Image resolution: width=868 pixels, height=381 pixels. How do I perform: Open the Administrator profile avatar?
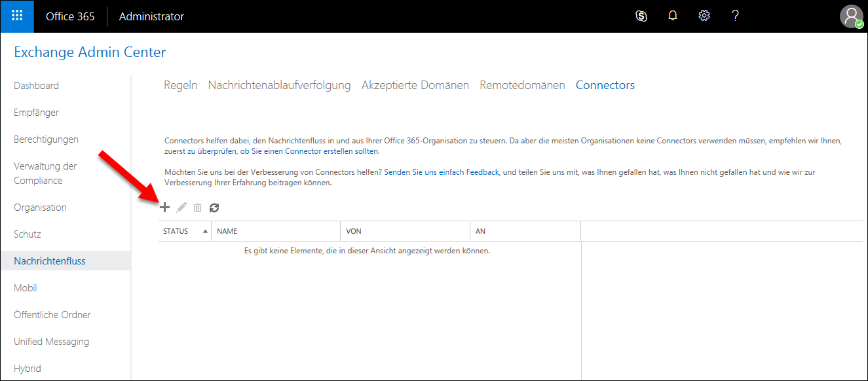point(851,16)
